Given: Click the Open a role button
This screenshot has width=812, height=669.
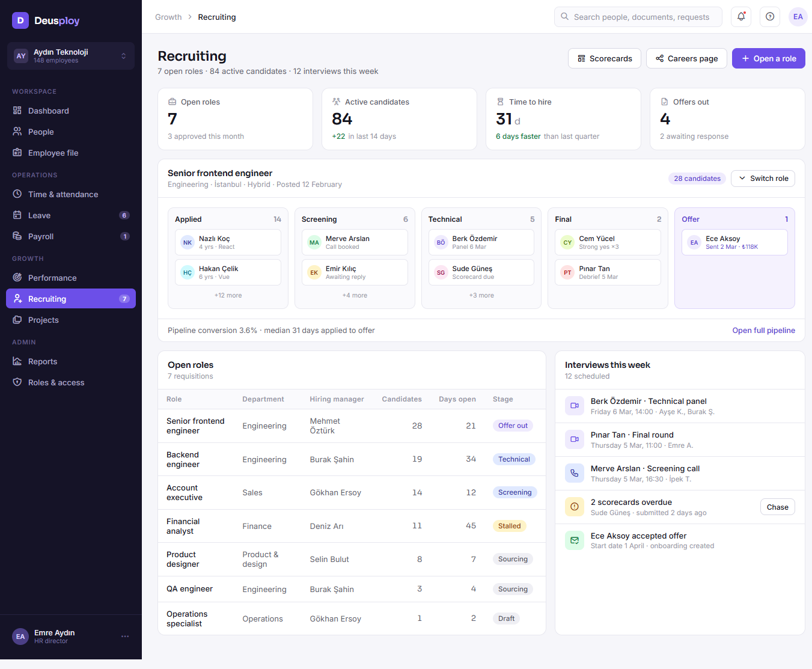Looking at the screenshot, I should point(768,58).
